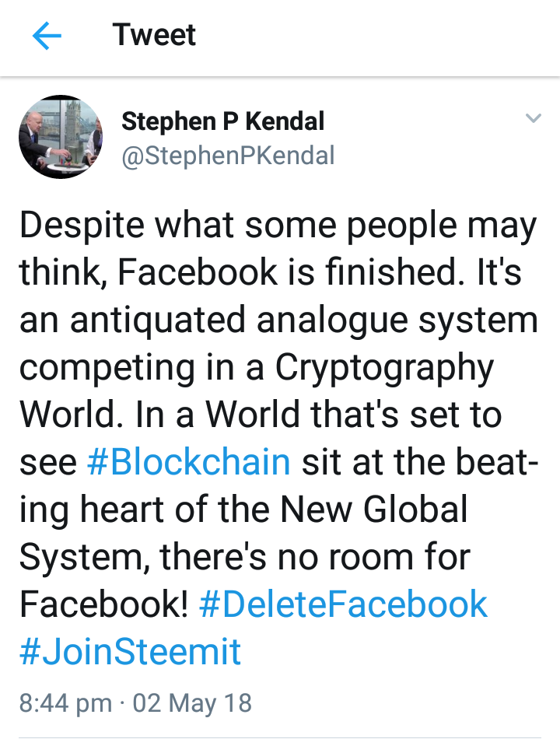This screenshot has width=560, height=746.
Task: Select the @StephenPKendal handle
Action: click(228, 155)
